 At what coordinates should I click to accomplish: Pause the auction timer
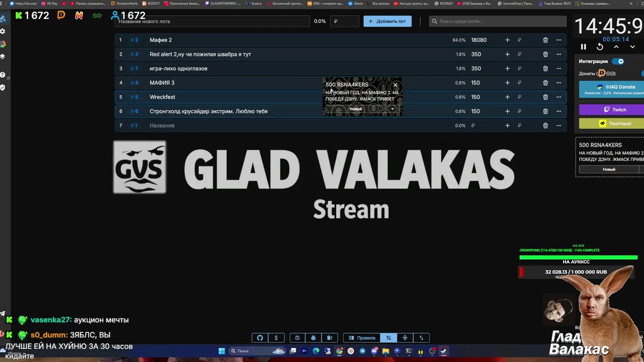[x=584, y=47]
